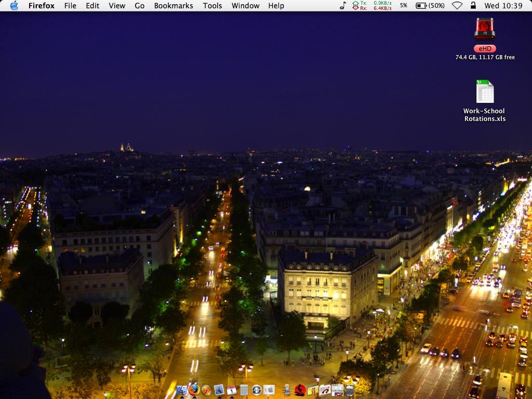Open the Apple menu
The width and height of the screenshot is (532, 399).
(x=14, y=6)
